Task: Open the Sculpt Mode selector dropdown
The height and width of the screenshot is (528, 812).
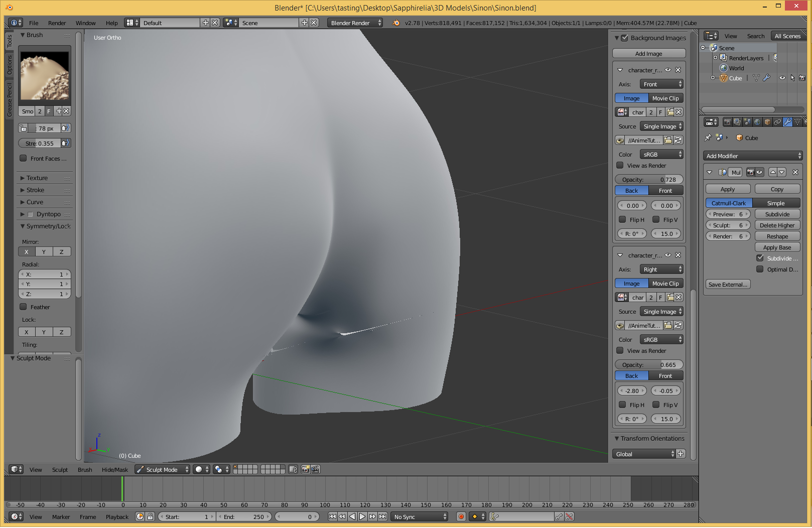Action: (x=163, y=469)
